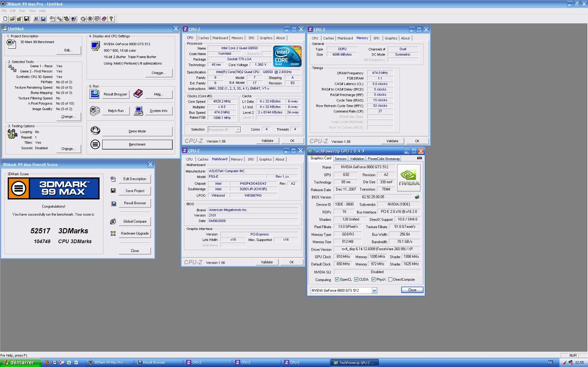Viewport: 588px width, 367px height.
Task: Click the Demo Mode button
Action: click(x=137, y=131)
